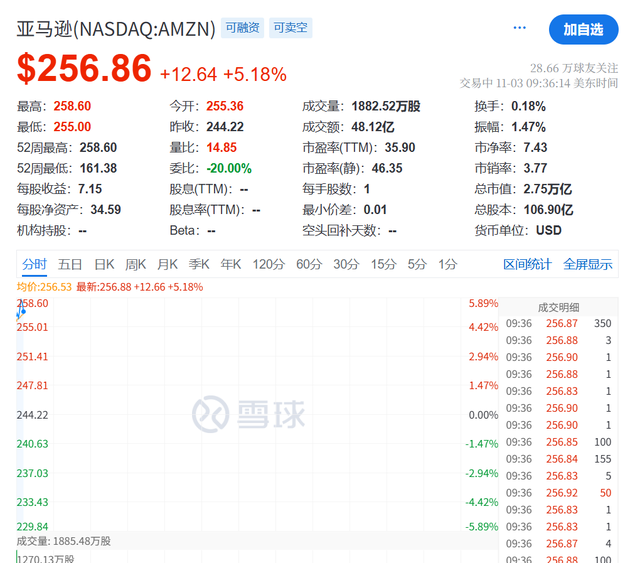
Task: Click the 成交量: 1885.48万股 chart label
Action: [64, 541]
